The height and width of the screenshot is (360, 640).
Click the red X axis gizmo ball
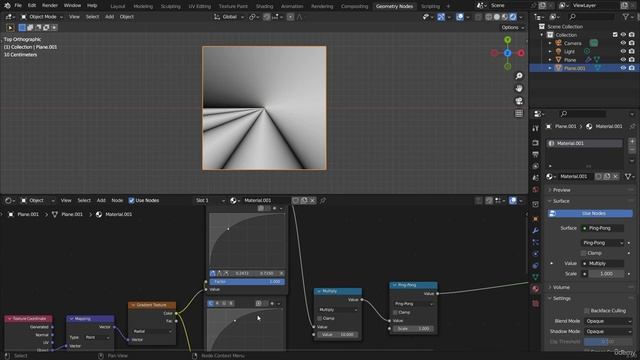pos(521,53)
